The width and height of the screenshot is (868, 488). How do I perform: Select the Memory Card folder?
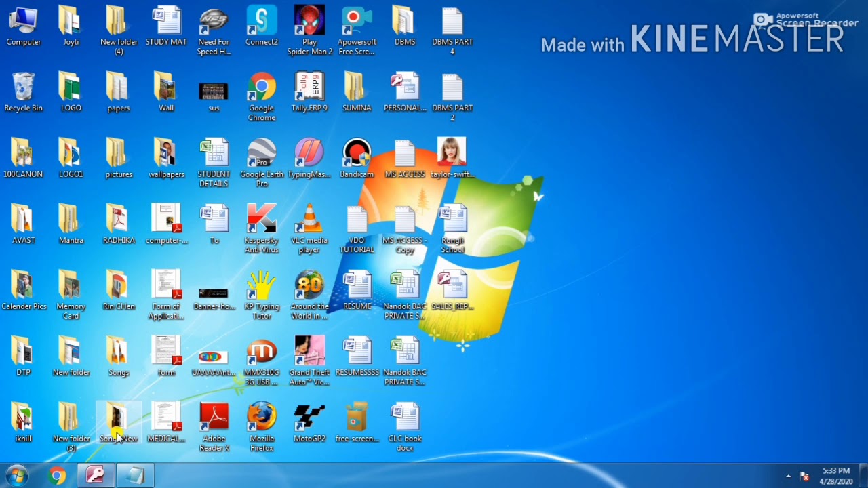(71, 296)
